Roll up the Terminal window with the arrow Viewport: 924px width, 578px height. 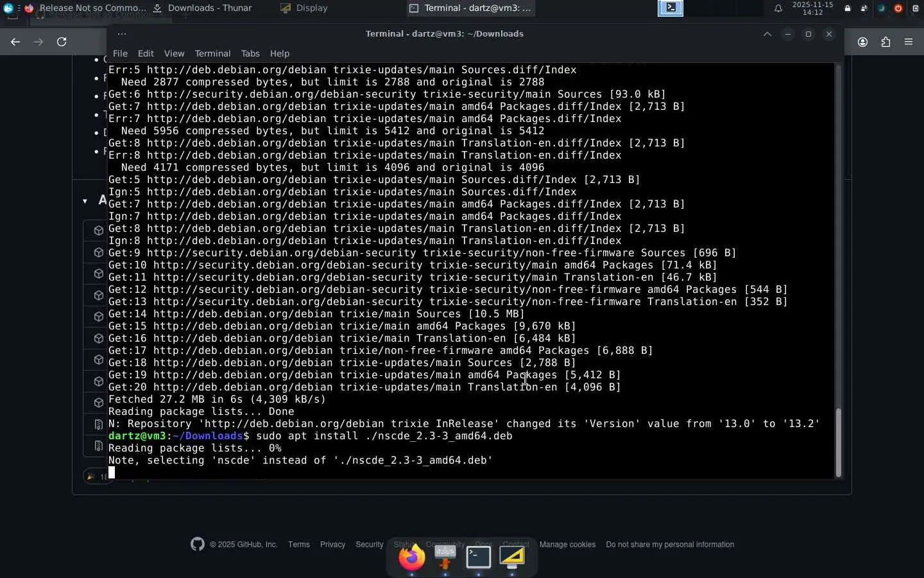(x=767, y=34)
